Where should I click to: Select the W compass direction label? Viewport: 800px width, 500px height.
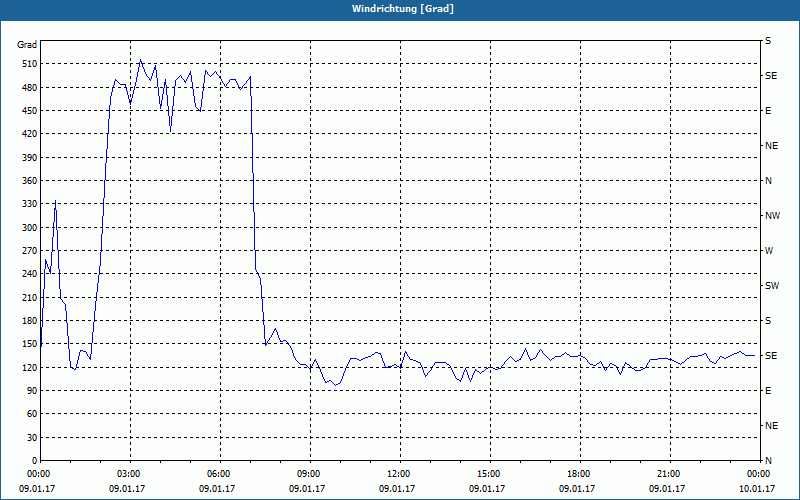click(x=769, y=251)
